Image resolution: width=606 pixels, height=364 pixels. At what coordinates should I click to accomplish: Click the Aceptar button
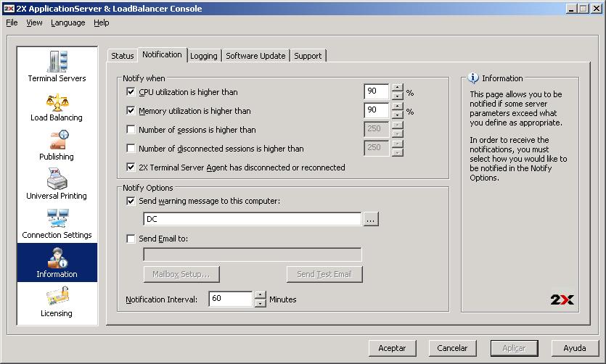click(x=393, y=348)
